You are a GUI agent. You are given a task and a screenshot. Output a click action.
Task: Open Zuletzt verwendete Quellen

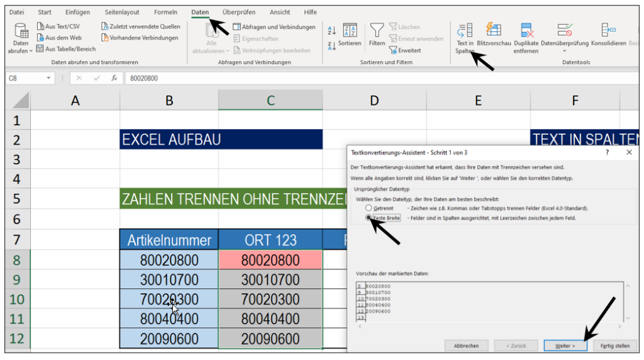(x=140, y=26)
